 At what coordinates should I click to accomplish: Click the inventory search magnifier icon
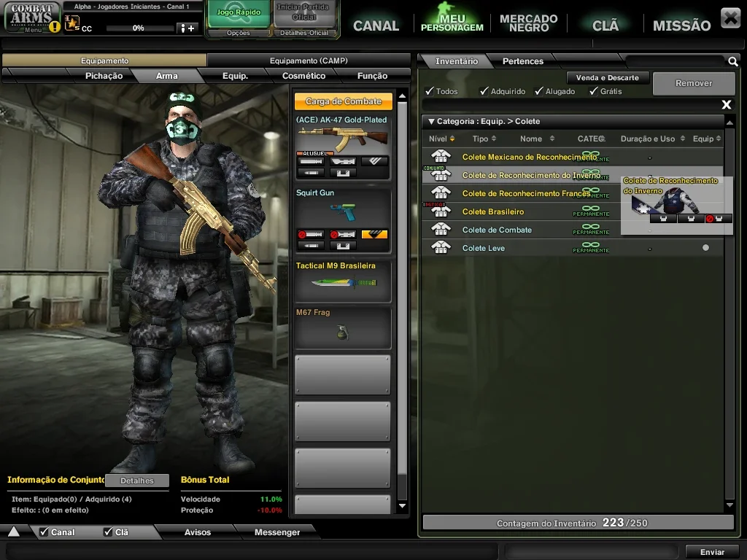tap(732, 61)
